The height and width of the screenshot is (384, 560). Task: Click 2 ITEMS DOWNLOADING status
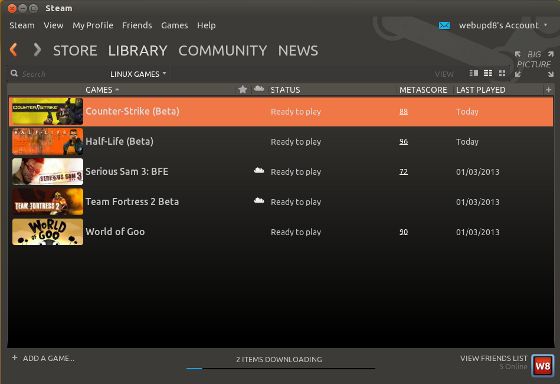[279, 359]
